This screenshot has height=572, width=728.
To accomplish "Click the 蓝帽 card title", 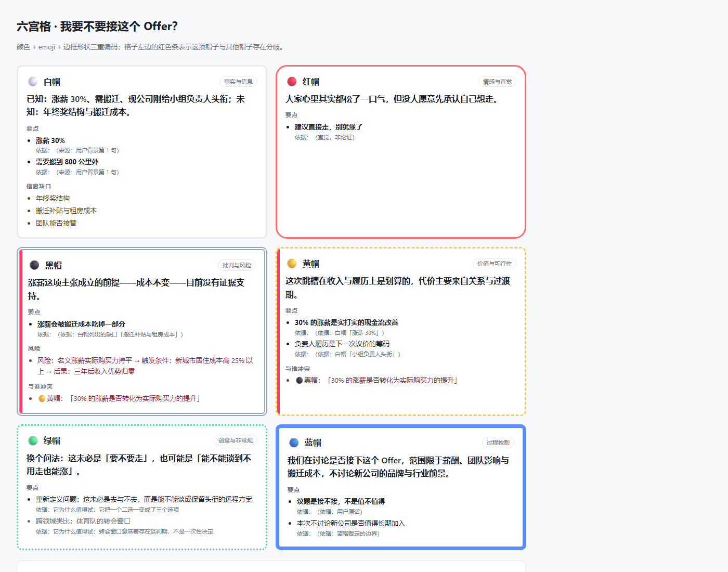I will point(313,443).
